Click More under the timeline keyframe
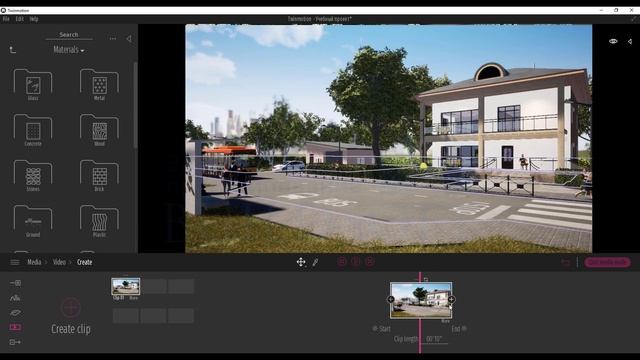Image resolution: width=640 pixels, height=360 pixels. pos(446,322)
